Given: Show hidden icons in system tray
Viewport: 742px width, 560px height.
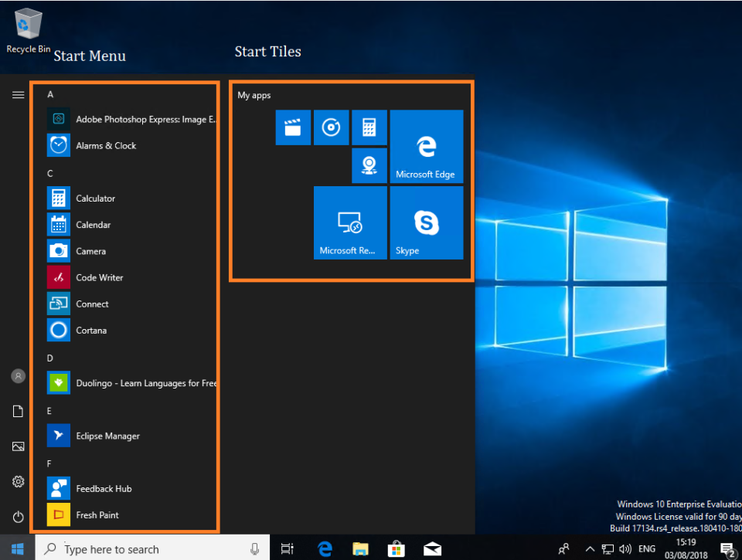Looking at the screenshot, I should [x=590, y=549].
